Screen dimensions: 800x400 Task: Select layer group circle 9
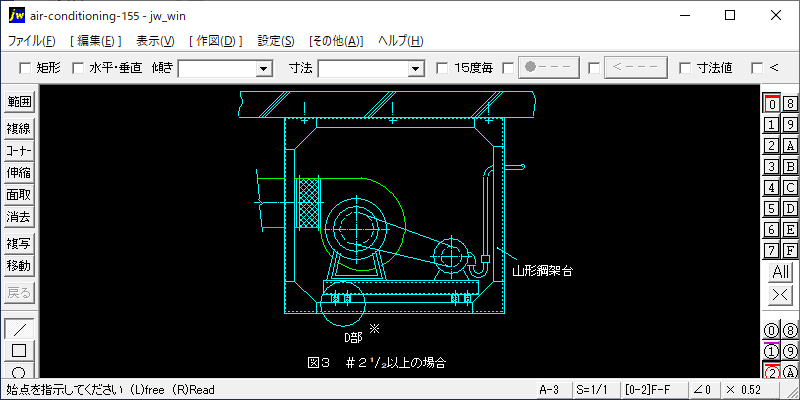coord(790,352)
